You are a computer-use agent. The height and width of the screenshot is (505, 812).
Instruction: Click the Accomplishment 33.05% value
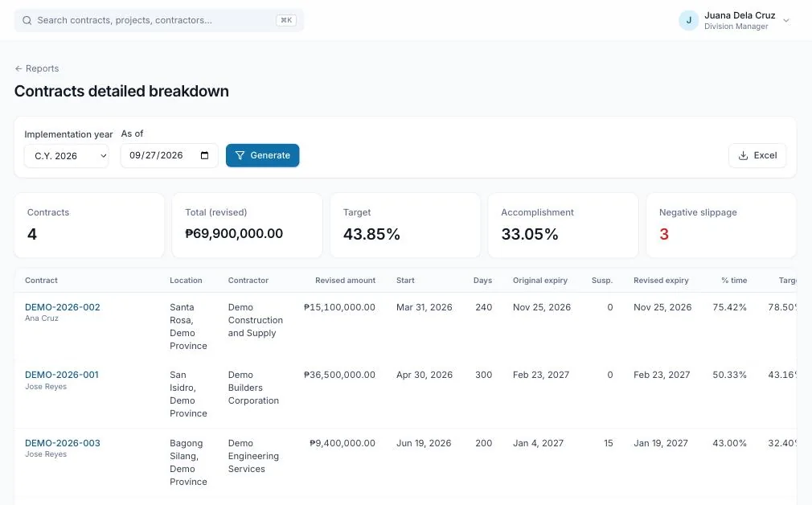point(530,234)
